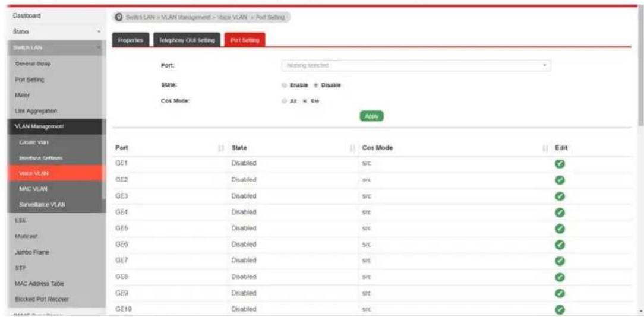
Task: Select the Port Setting tab
Action: (x=245, y=40)
